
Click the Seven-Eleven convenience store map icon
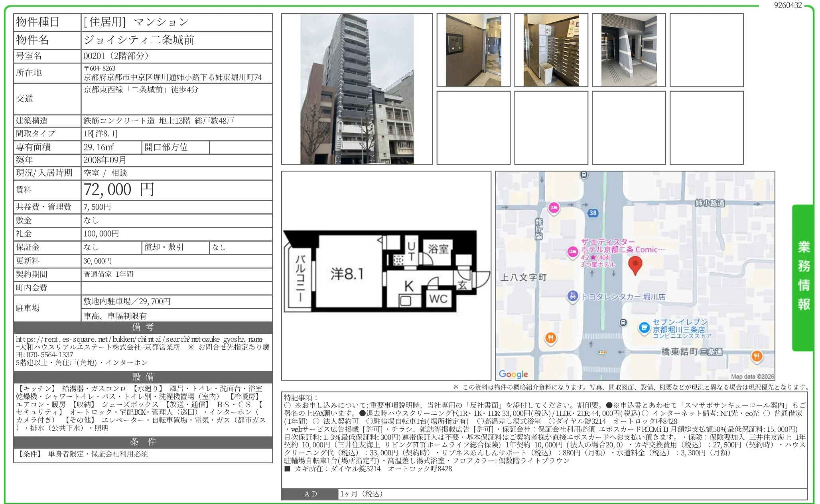point(644,328)
